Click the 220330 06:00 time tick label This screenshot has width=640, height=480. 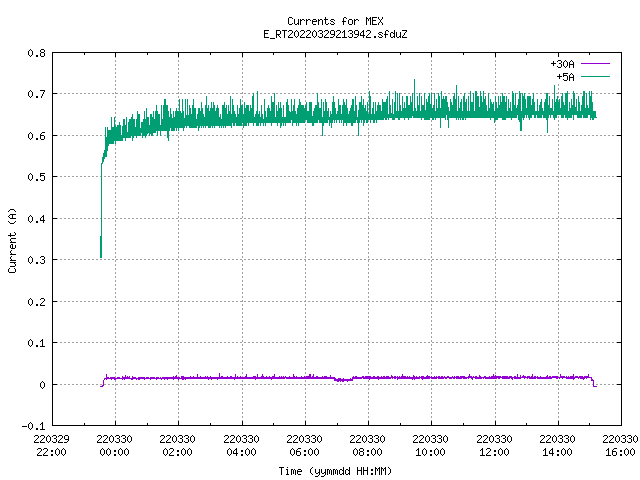pos(304,446)
